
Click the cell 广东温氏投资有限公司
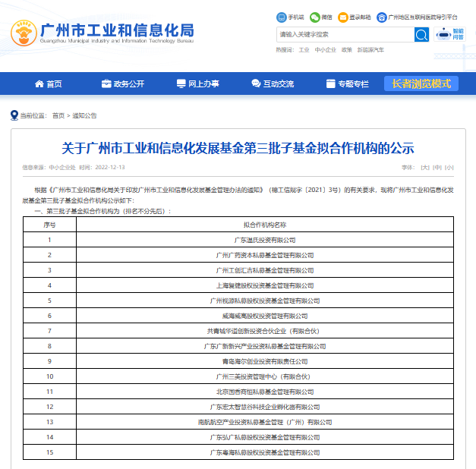pyautogui.click(x=265, y=240)
